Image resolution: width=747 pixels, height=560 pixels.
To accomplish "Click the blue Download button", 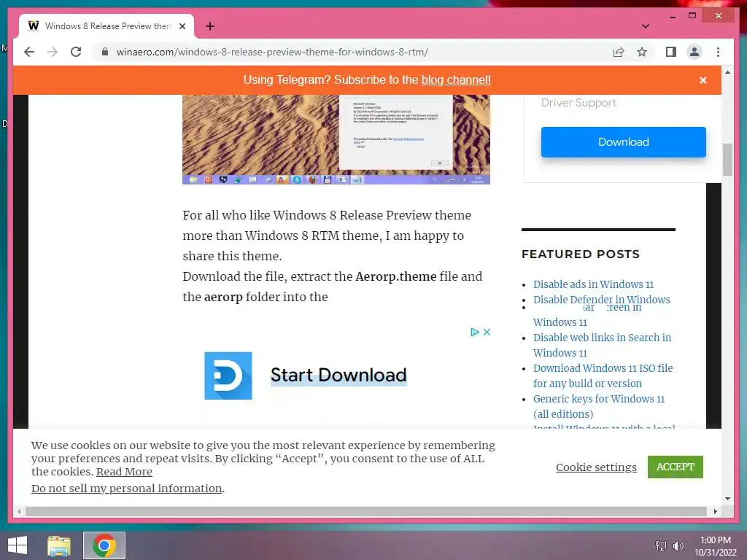I will [x=623, y=142].
